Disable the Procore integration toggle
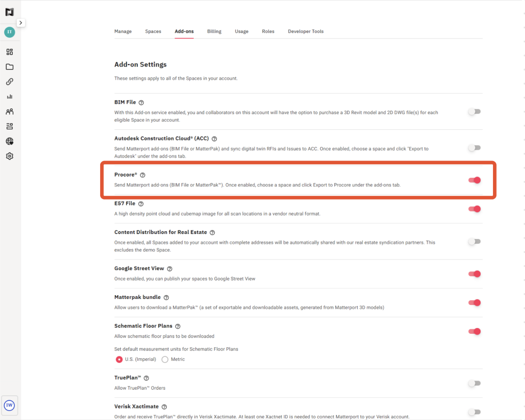Screen dimensions: 525x420 point(474,180)
